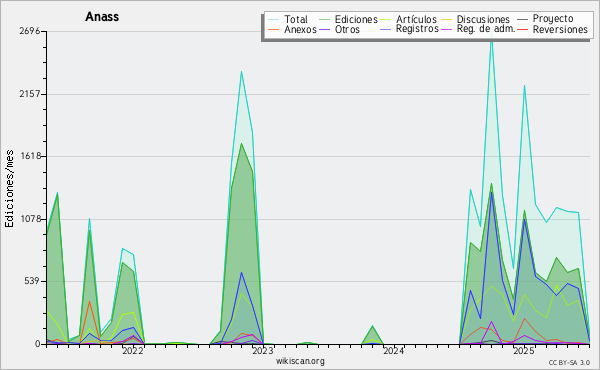The height and width of the screenshot is (370, 600).
Task: Click the y-axis value 1078
Action: click(x=29, y=219)
